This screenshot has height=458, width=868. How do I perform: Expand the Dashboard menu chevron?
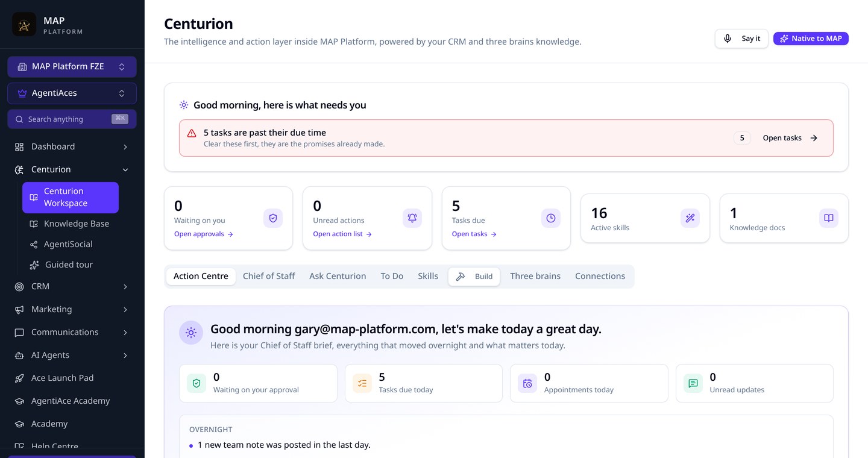point(125,146)
